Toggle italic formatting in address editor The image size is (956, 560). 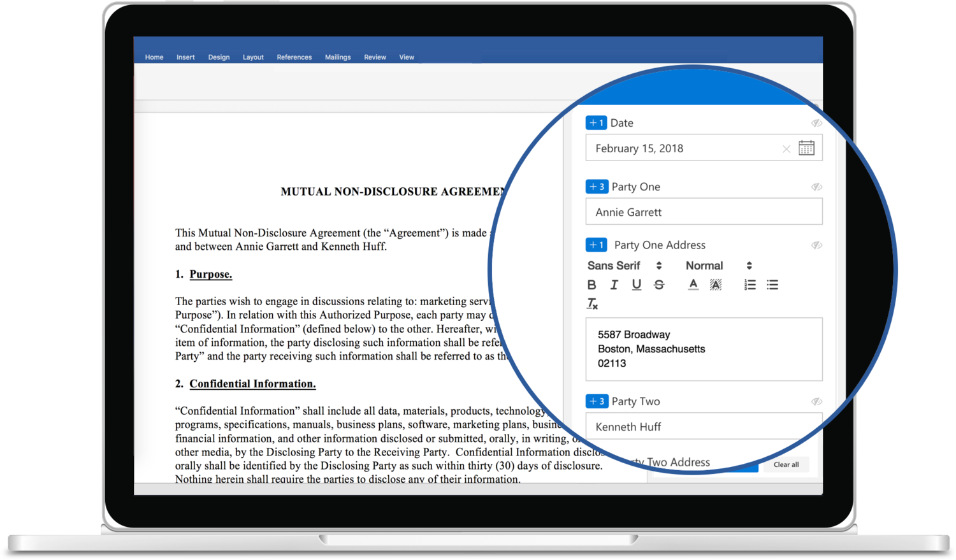coord(614,285)
